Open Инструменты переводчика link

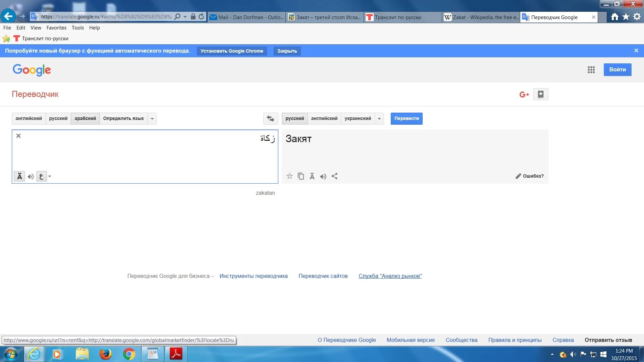(253, 276)
